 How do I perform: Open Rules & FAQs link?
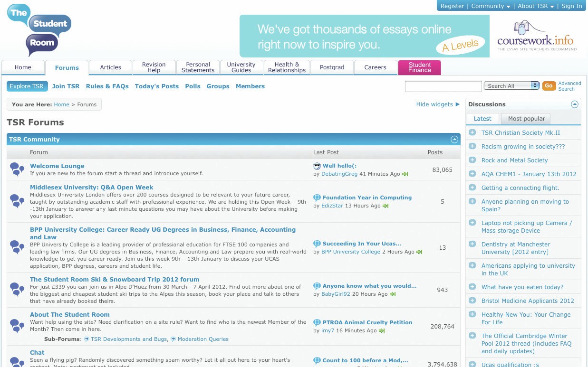pyautogui.click(x=107, y=86)
